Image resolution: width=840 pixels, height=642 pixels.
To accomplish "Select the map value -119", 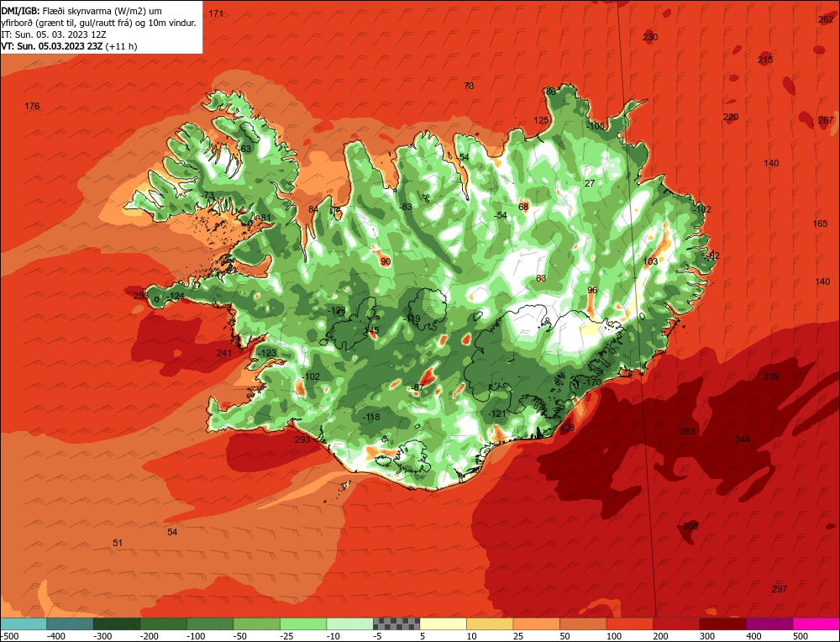I will tap(412, 318).
